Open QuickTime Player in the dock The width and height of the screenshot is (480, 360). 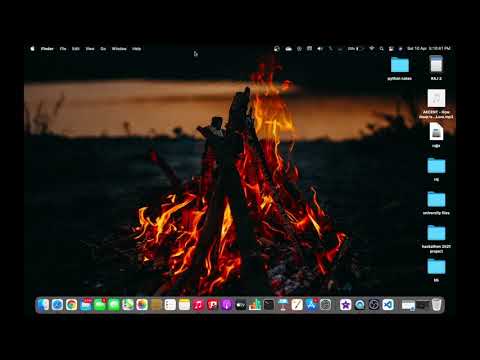(360, 305)
